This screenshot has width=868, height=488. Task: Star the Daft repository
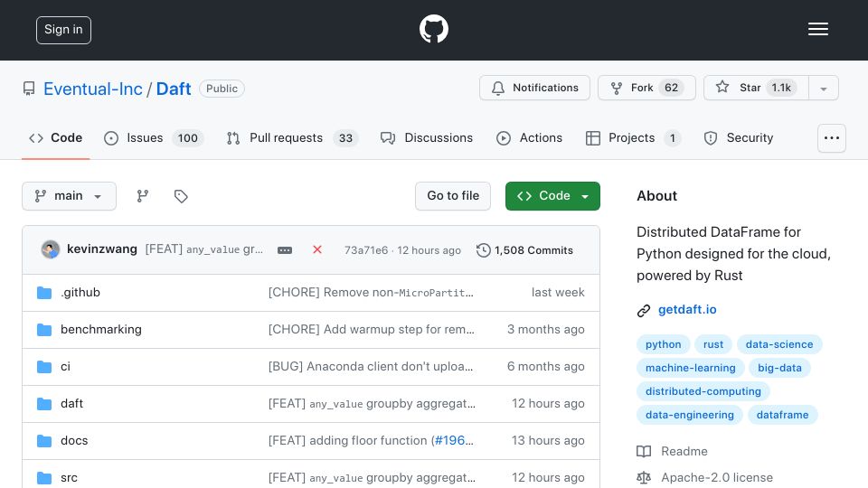pyautogui.click(x=756, y=88)
